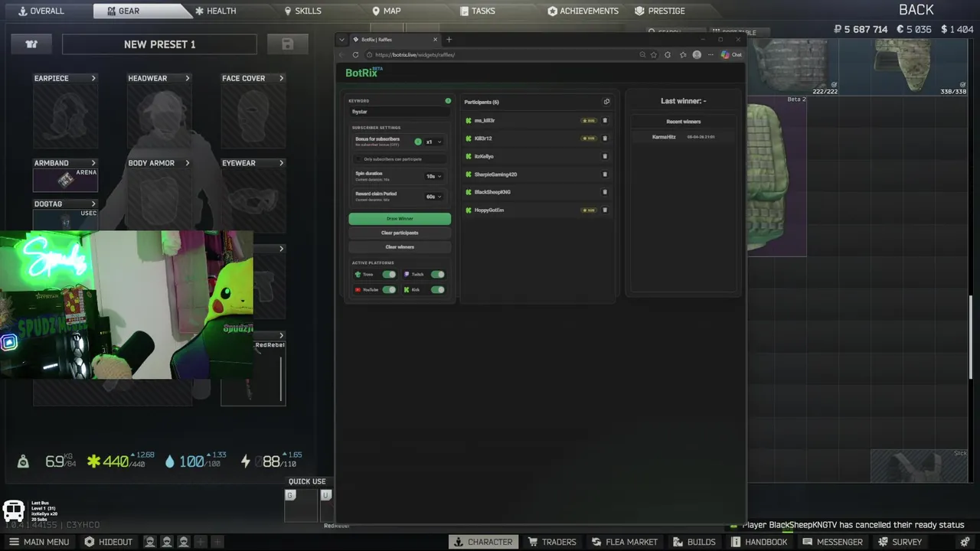
Task: Toggle Kick active platform switch
Action: tap(437, 289)
